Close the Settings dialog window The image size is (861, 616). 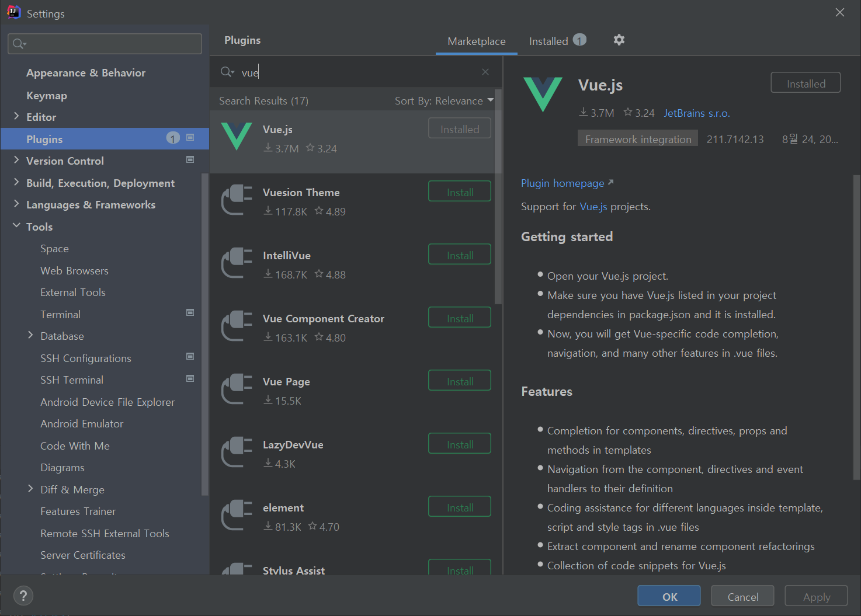click(840, 12)
